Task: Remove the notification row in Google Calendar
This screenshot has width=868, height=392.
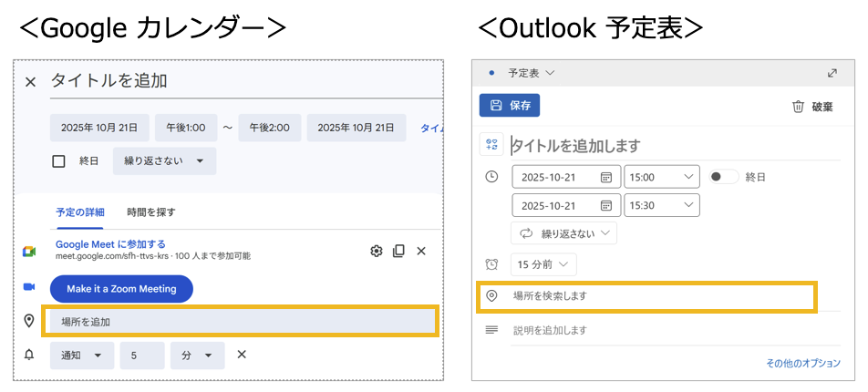Action: (242, 355)
